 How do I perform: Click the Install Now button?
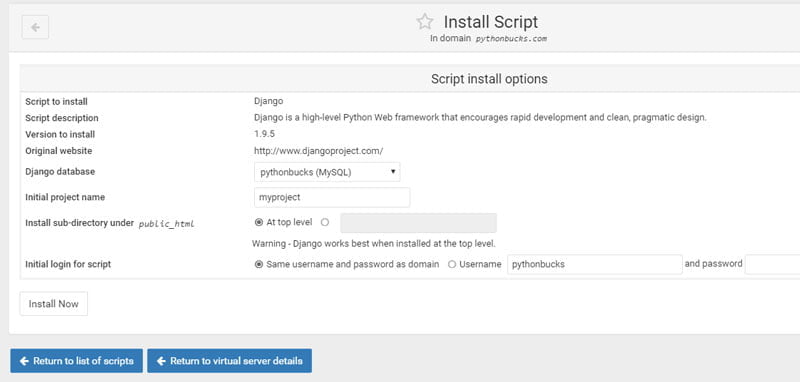[54, 304]
